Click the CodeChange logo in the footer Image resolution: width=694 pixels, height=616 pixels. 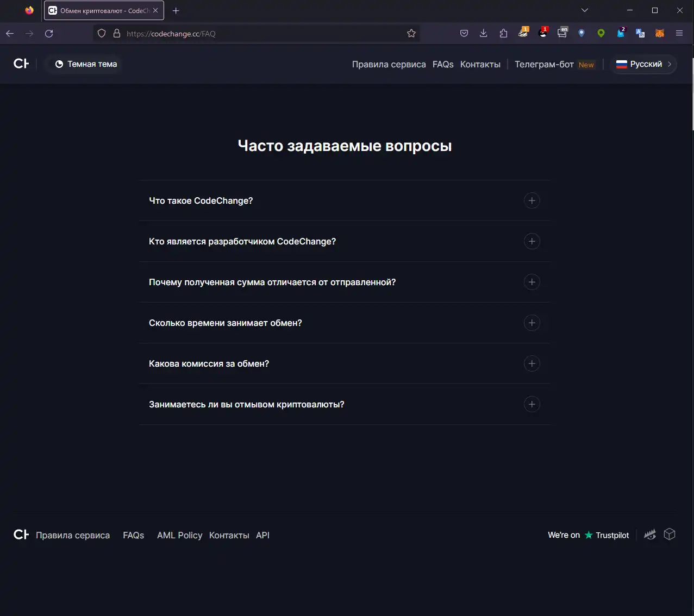point(21,535)
